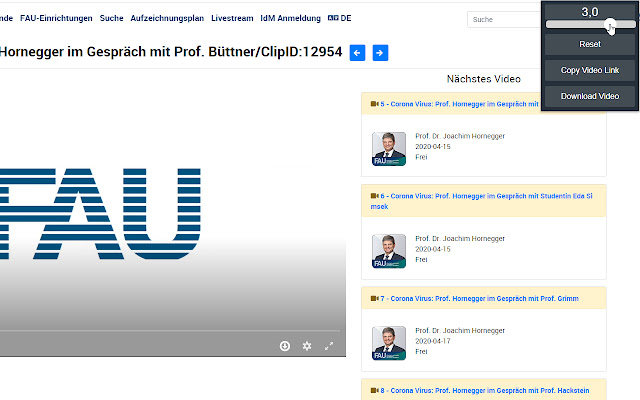Viewport: 640px width, 400px height.
Task: Open Aufzeichnungsplan page
Action: (167, 18)
